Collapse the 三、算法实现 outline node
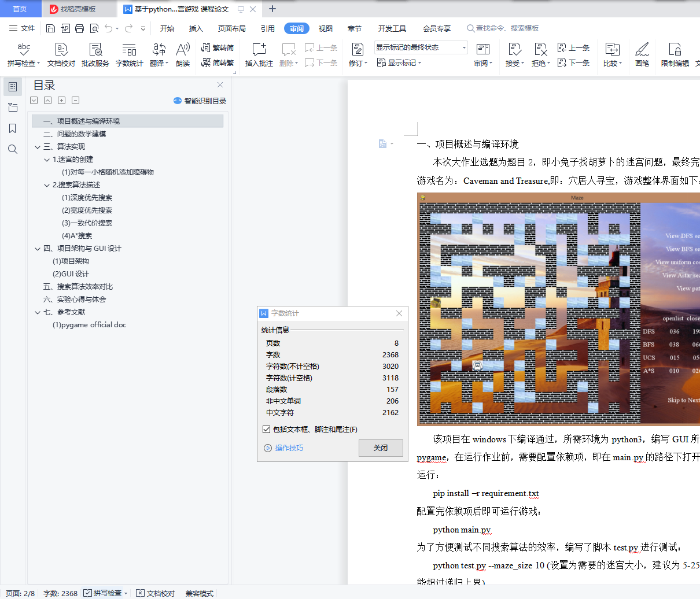 [x=38, y=147]
